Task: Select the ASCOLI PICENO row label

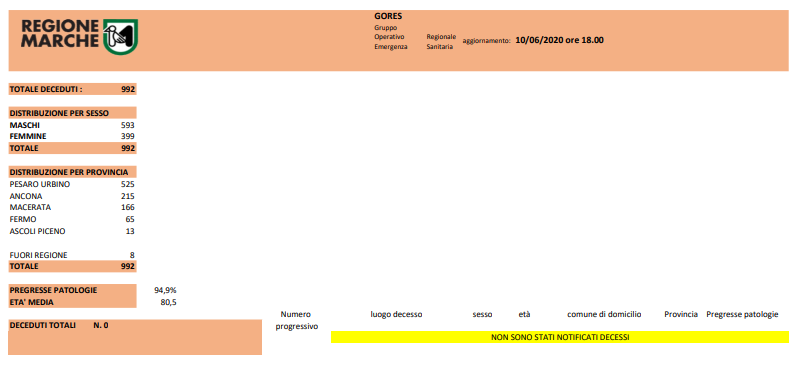Action: point(38,231)
